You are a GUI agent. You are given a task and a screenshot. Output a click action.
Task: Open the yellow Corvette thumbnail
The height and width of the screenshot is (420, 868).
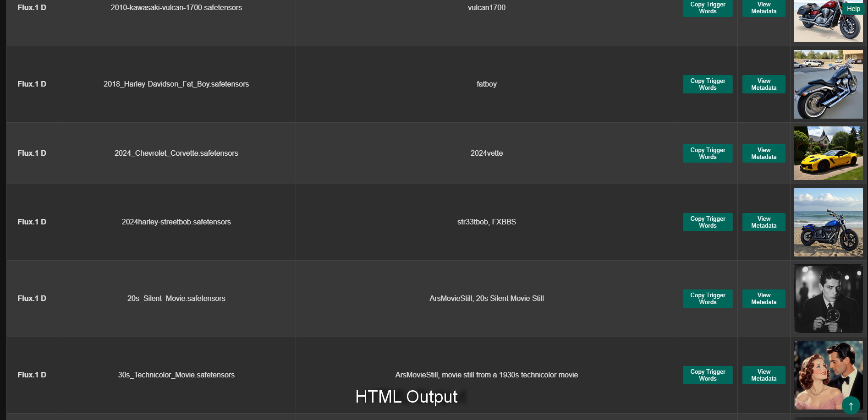[828, 153]
